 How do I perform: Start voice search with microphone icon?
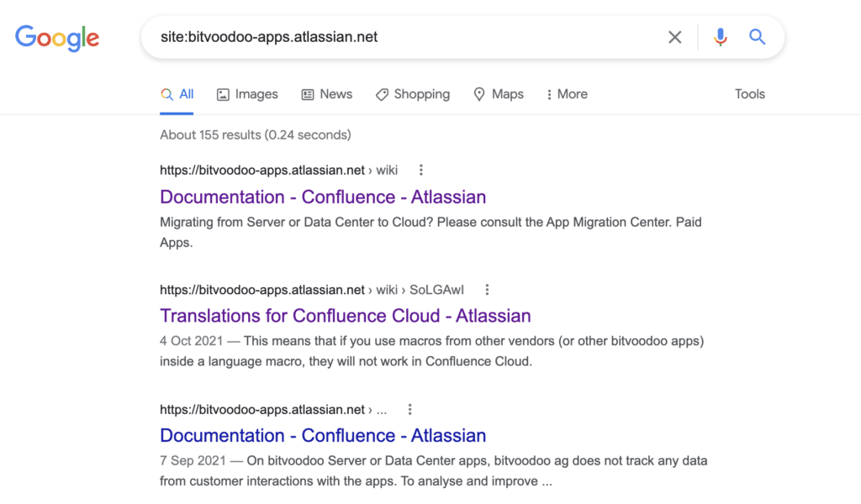(721, 37)
